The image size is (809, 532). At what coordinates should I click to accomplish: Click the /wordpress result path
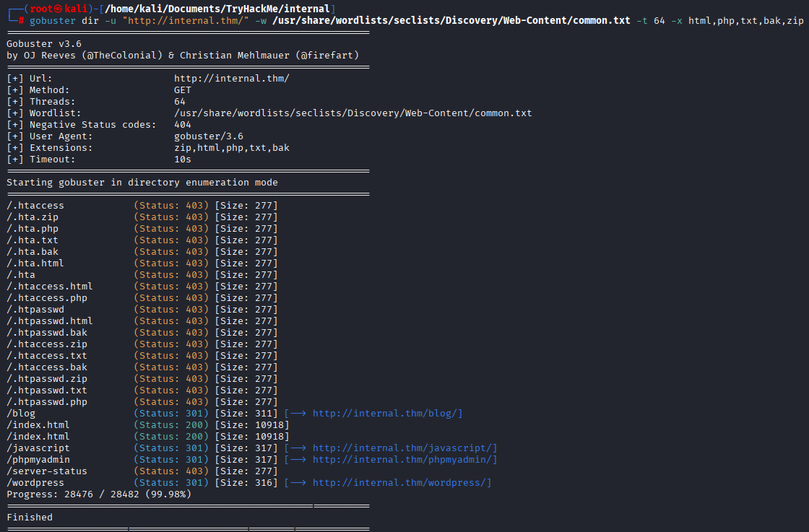(35, 482)
